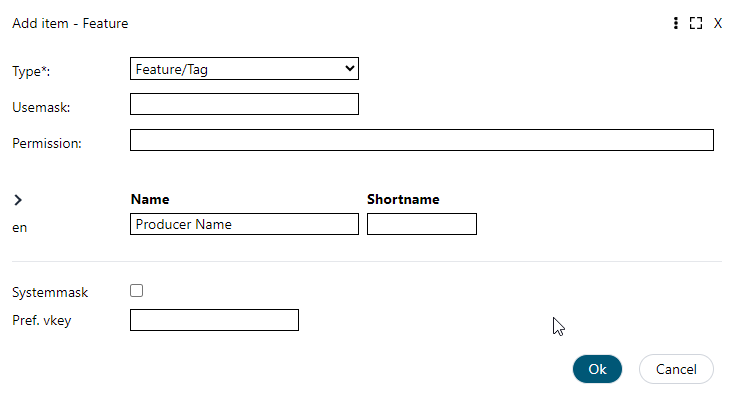
Task: Enable the Systemmask checkbox
Action: [x=136, y=290]
